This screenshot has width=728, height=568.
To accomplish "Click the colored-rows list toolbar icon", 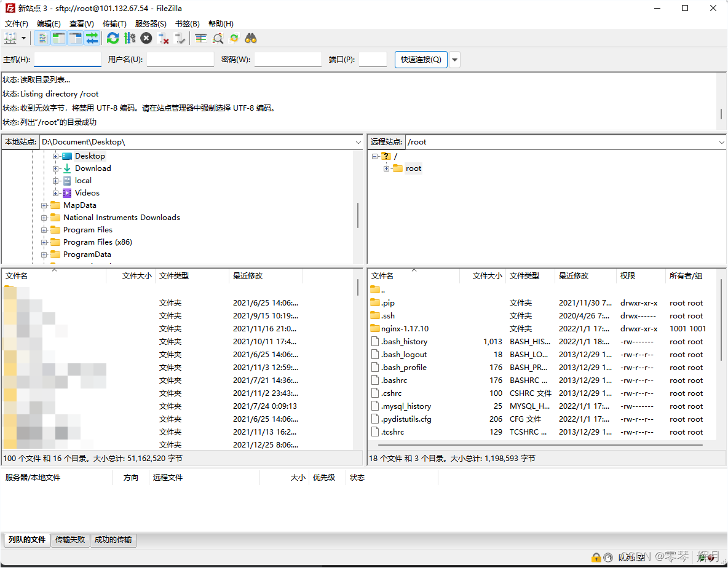I will click(x=200, y=39).
